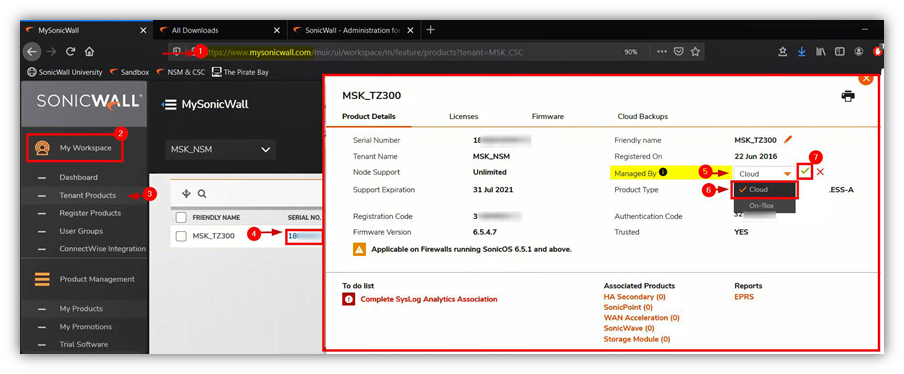Tick the MSK_TZ300 row checkbox
The image size is (904, 374).
pyautogui.click(x=181, y=236)
